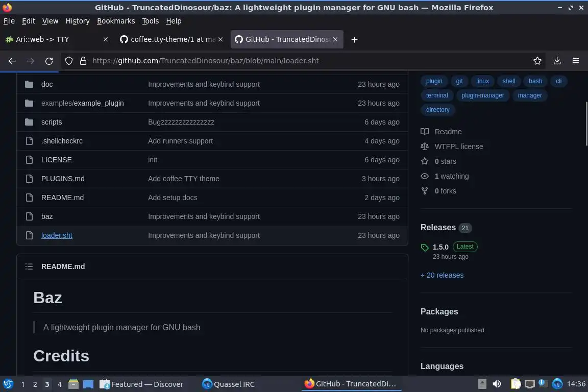The height and width of the screenshot is (392, 588).
Task: Select the linux topic tag
Action: click(482, 81)
